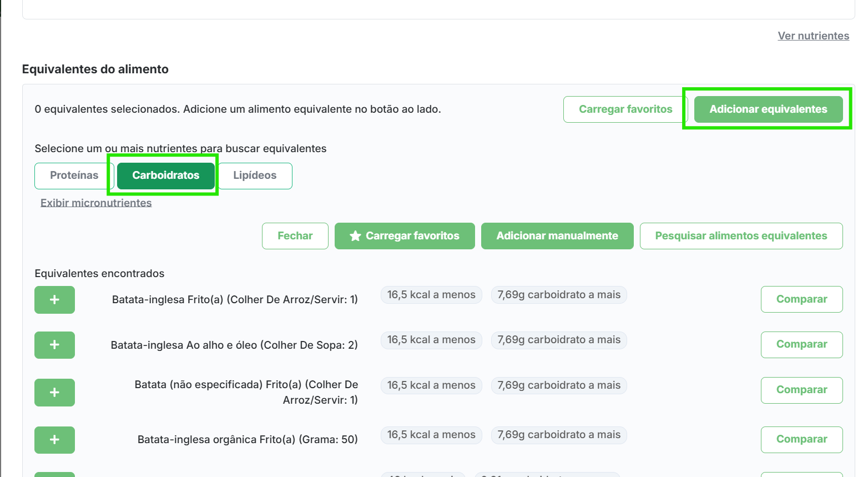Compare Batata (não especificada) Frito(a)
This screenshot has width=868, height=477.
pos(801,390)
